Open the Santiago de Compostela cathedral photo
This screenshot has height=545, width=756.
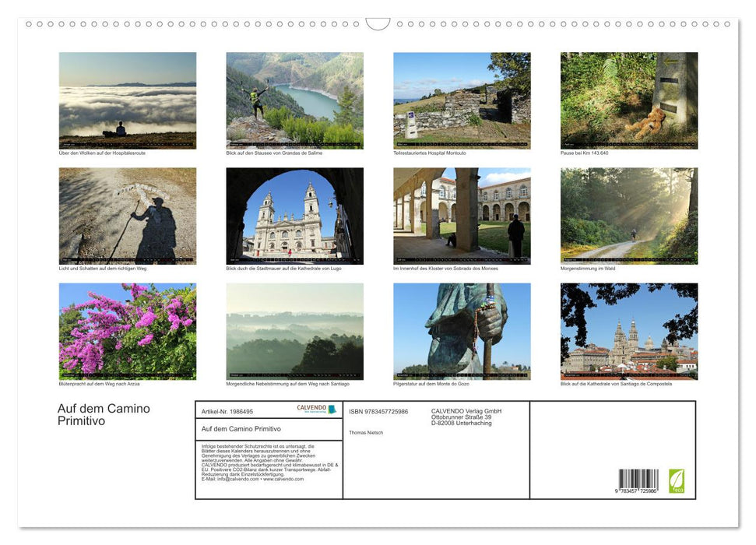[628, 331]
